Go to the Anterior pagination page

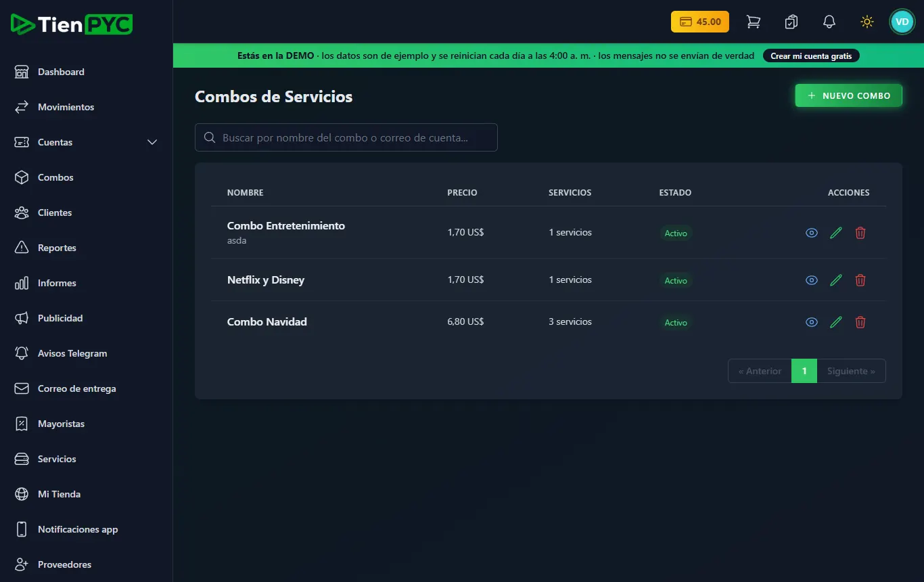(x=760, y=371)
